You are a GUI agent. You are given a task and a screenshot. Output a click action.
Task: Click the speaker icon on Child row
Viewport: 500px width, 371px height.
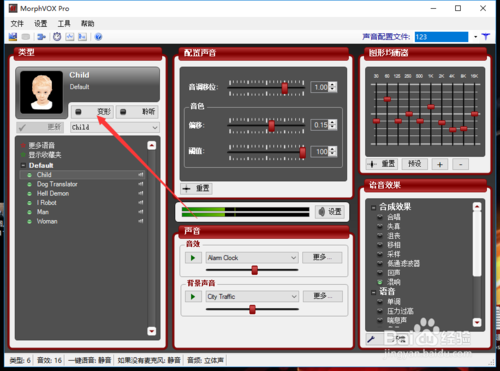(x=141, y=175)
